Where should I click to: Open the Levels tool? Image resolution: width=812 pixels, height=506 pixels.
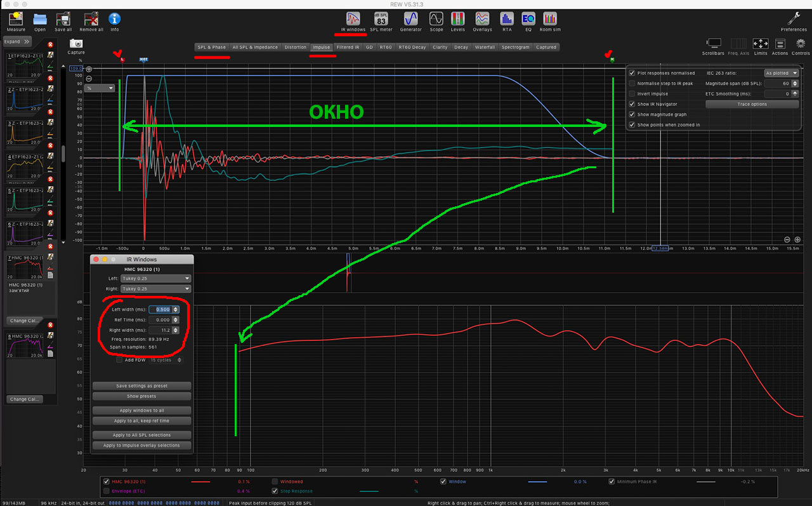(x=458, y=18)
